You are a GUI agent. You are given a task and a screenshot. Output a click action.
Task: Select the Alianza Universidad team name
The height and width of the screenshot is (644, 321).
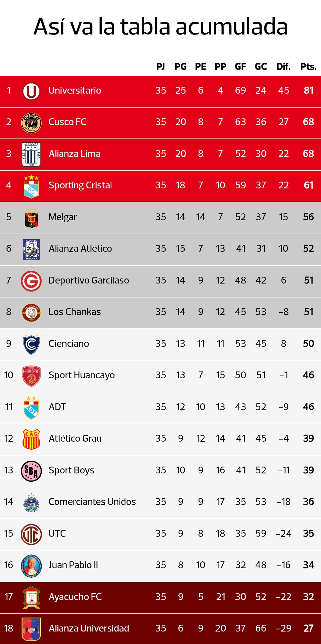89,628
